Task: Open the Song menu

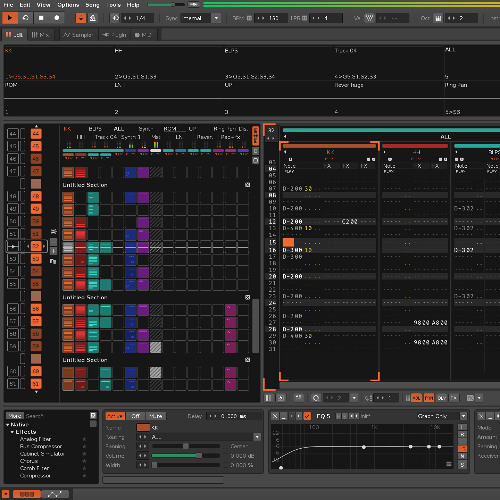Action: [x=92, y=5]
